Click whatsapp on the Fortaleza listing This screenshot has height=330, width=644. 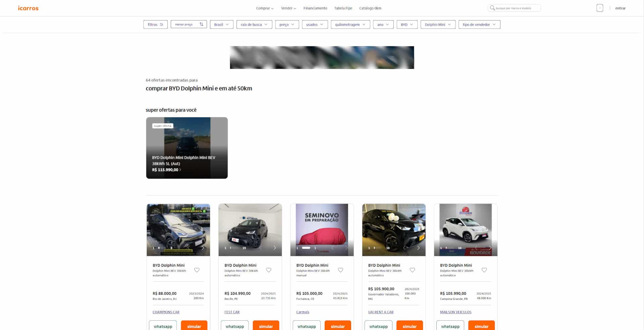click(x=307, y=326)
